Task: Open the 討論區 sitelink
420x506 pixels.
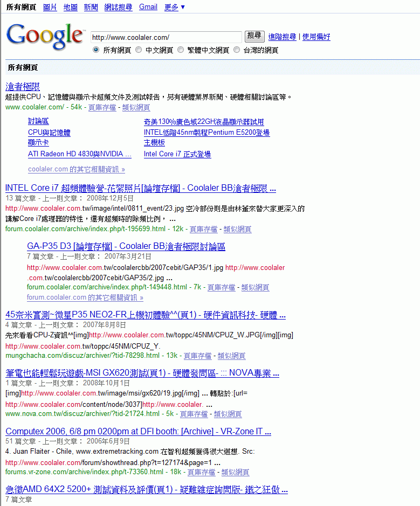Action: [38, 121]
